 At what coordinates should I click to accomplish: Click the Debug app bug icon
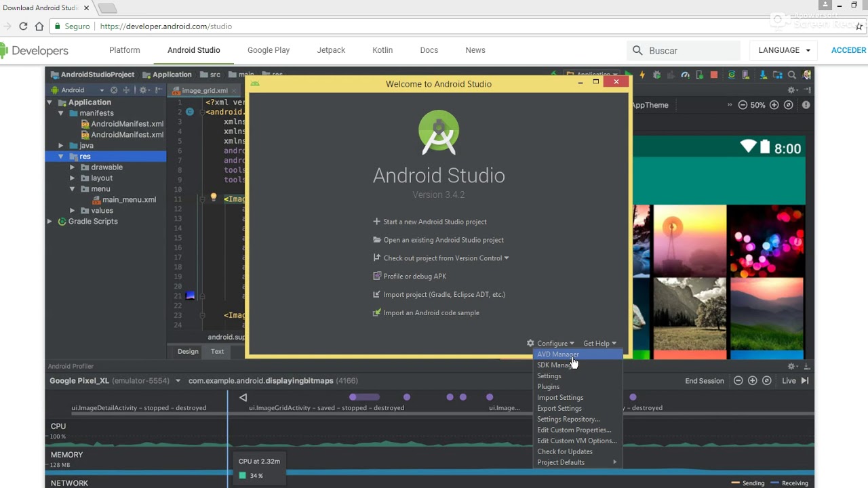pos(656,75)
